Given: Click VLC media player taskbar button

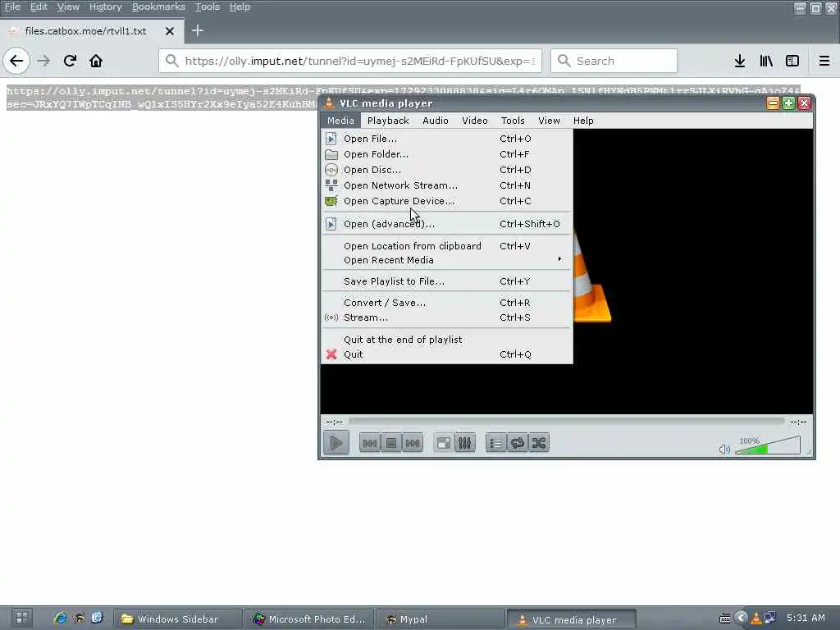Looking at the screenshot, I should 571,620.
